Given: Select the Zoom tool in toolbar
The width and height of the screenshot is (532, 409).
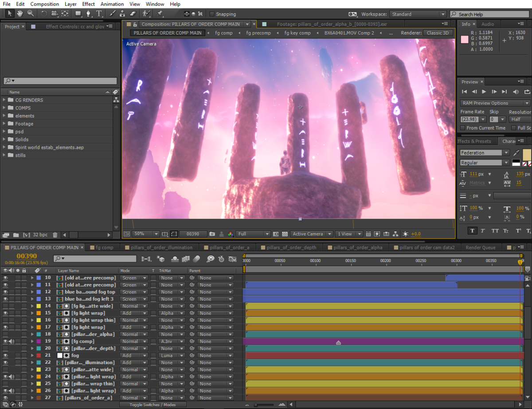Looking at the screenshot, I should click(31, 14).
